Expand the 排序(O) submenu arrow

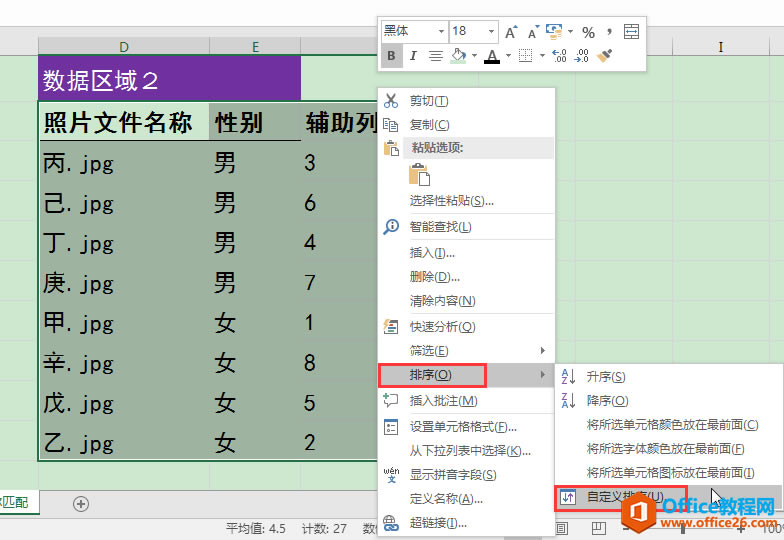(x=542, y=374)
